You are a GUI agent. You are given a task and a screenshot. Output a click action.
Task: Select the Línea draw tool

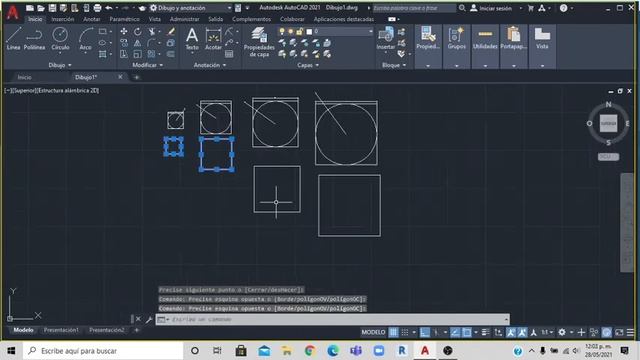[13, 39]
